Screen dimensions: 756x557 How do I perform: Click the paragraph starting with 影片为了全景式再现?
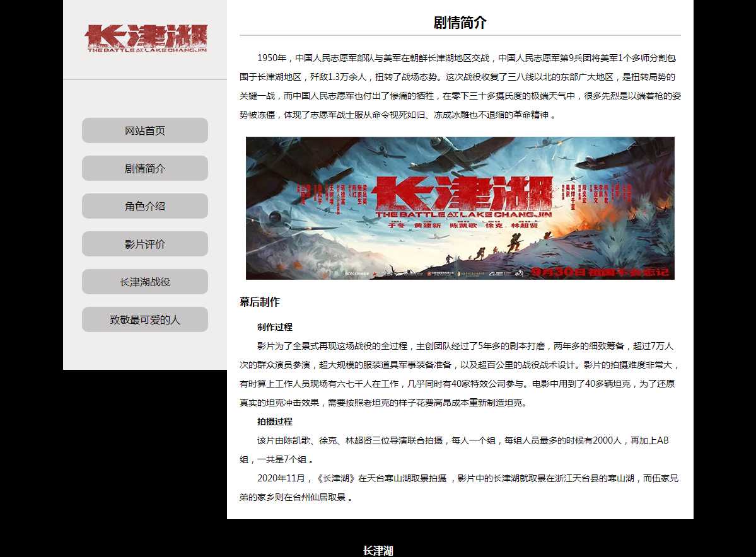[x=460, y=374]
